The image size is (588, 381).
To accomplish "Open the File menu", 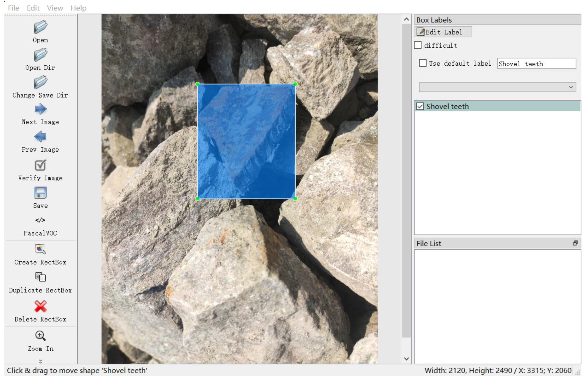I will [13, 8].
